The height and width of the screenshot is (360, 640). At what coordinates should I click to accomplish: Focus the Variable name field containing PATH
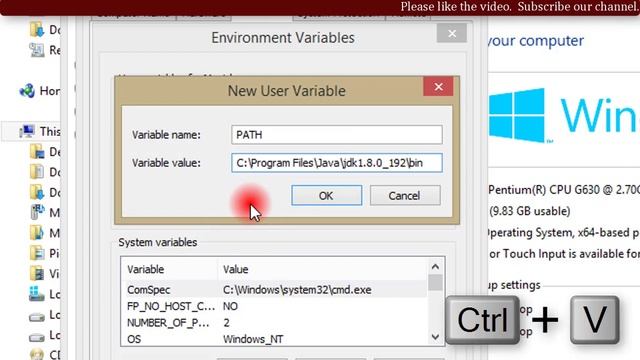pyautogui.click(x=337, y=135)
